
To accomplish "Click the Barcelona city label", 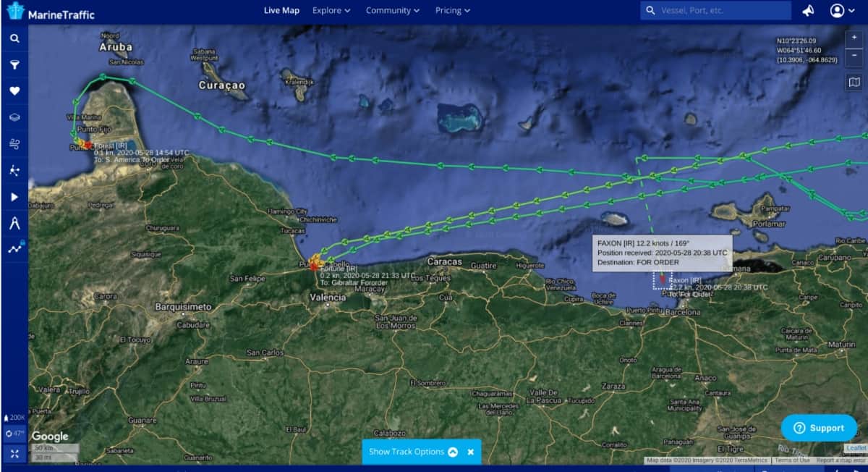I will coord(682,313).
